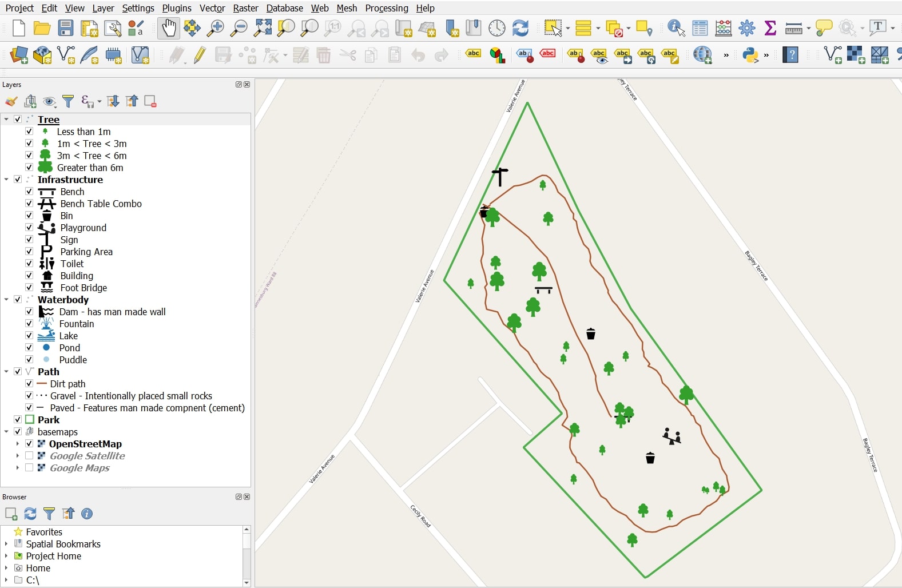Click the Refresh map button
The width and height of the screenshot is (902, 588).
point(520,28)
